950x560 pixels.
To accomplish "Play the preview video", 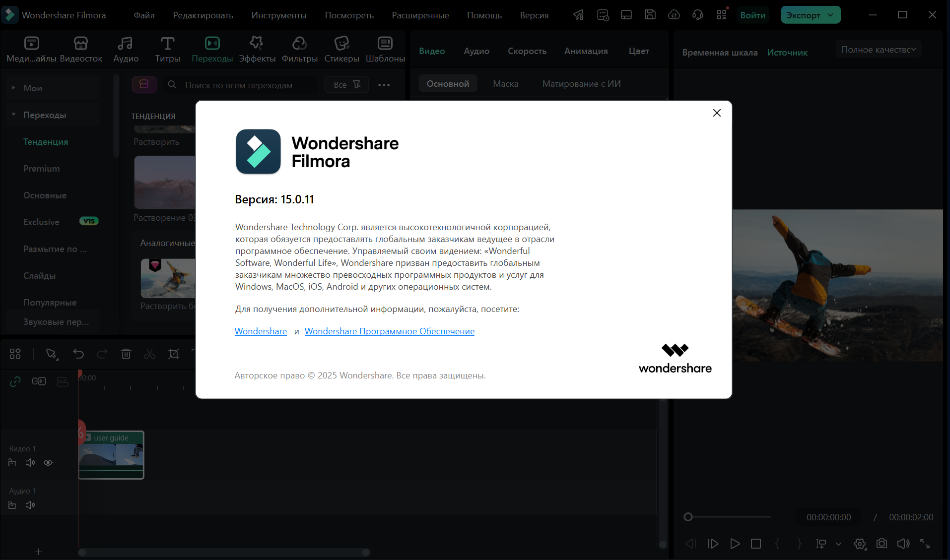I will (x=735, y=544).
